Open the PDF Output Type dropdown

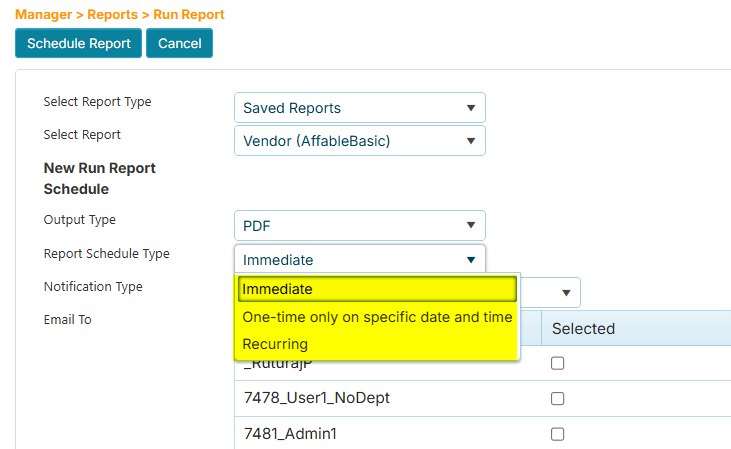point(359,226)
